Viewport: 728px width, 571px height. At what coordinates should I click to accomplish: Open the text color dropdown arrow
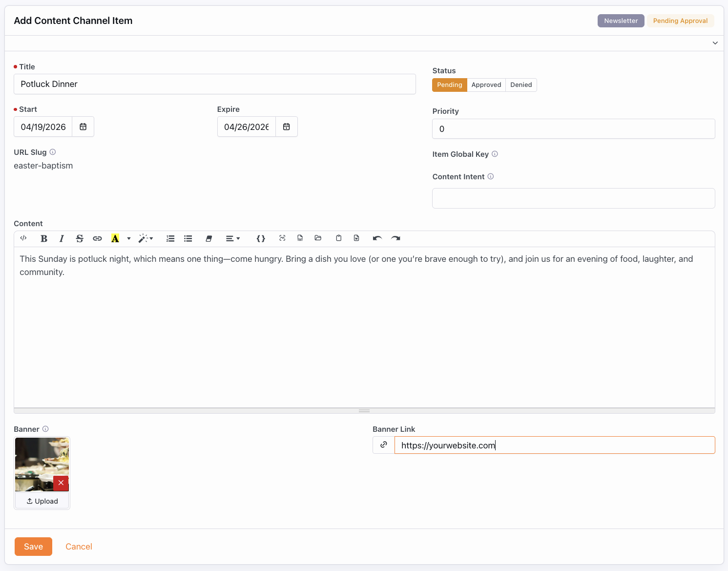129,238
